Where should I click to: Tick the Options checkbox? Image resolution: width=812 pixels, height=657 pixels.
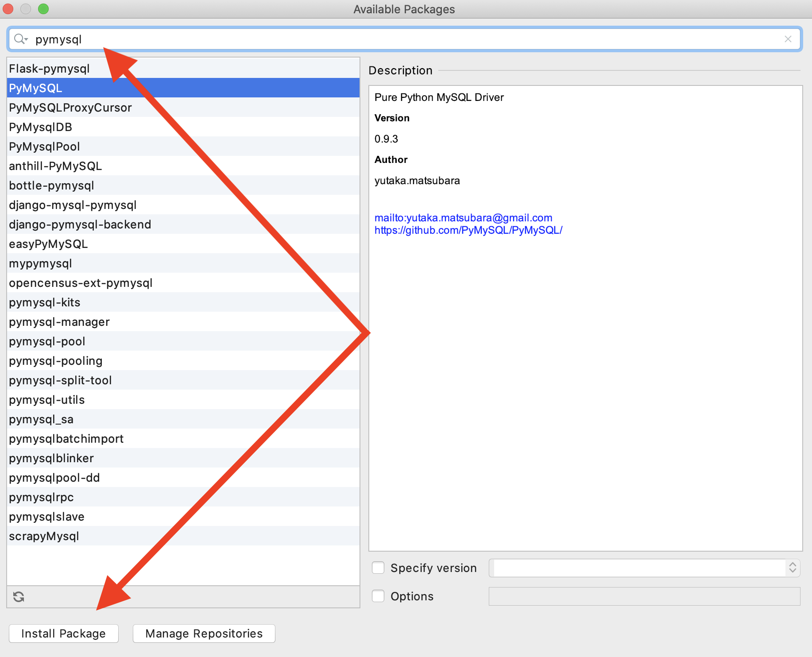pyautogui.click(x=378, y=596)
